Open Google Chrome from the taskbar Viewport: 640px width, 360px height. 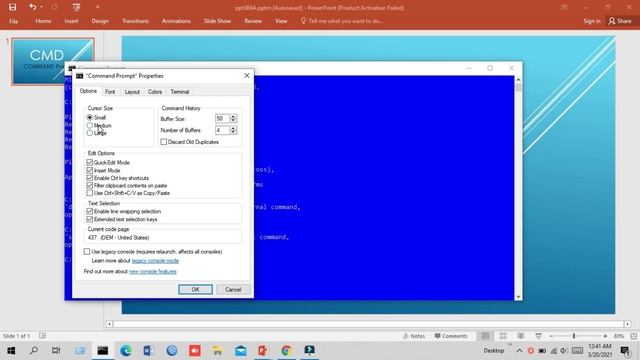[286, 350]
